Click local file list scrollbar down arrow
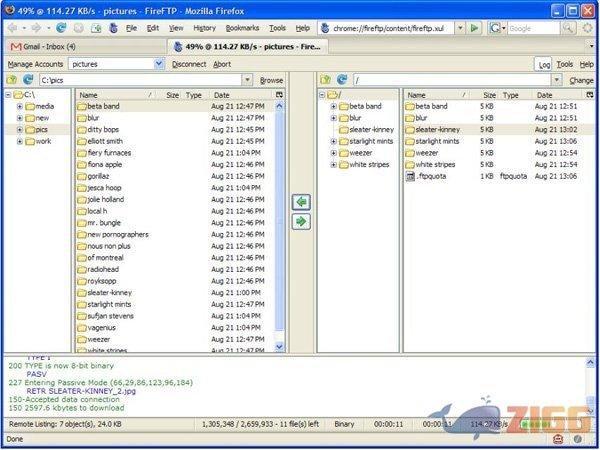 click(279, 346)
